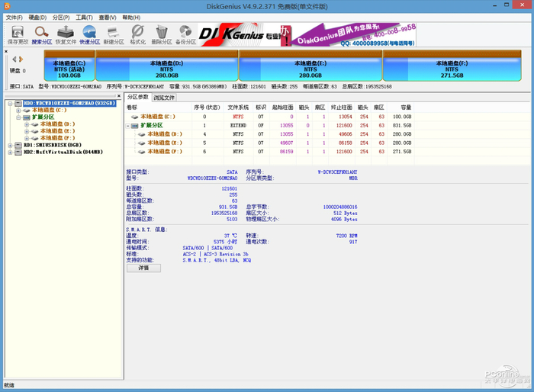
Task: Select the 本地磁盘(E:) bar in disk map
Action: pyautogui.click(x=310, y=69)
